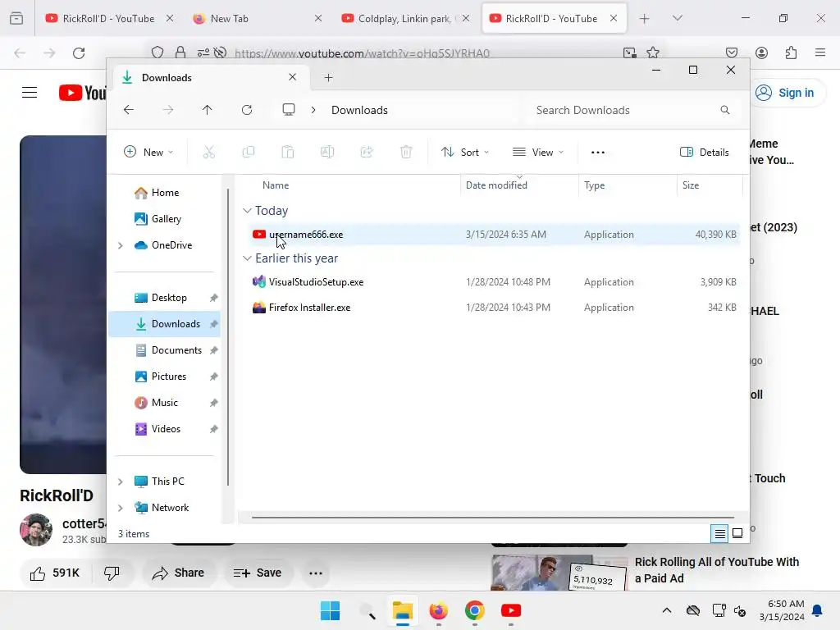Screen dimensions: 840x630
Task: Expand the OneDrive tree node
Action: (121, 245)
